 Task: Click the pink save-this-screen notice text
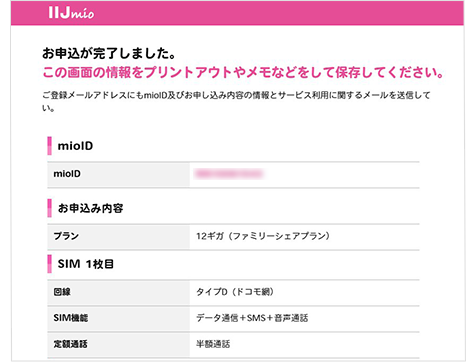pos(243,72)
